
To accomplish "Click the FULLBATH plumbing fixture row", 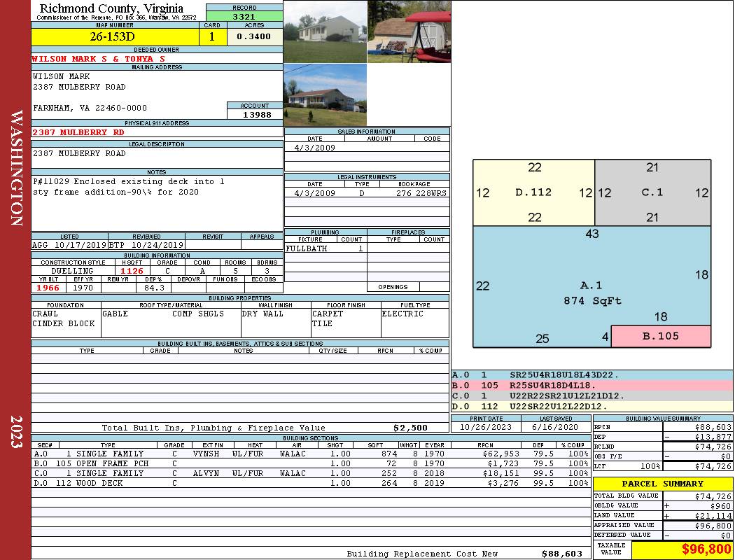I will pos(325,248).
